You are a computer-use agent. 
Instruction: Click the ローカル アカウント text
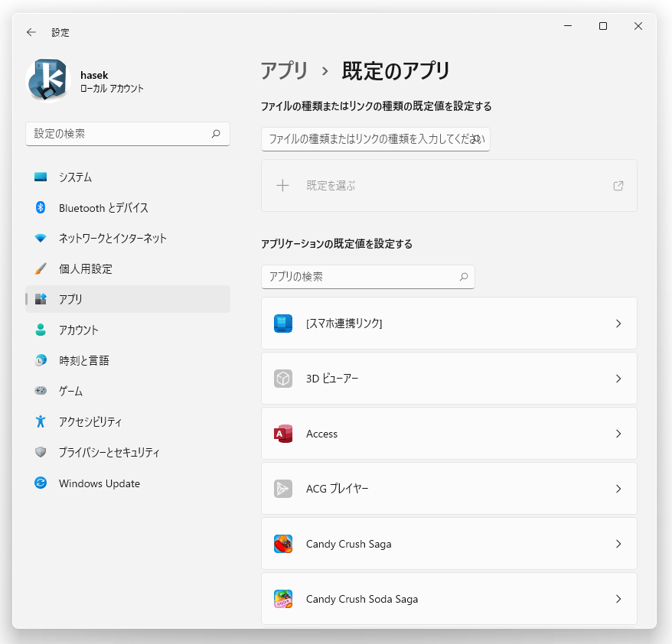[112, 88]
